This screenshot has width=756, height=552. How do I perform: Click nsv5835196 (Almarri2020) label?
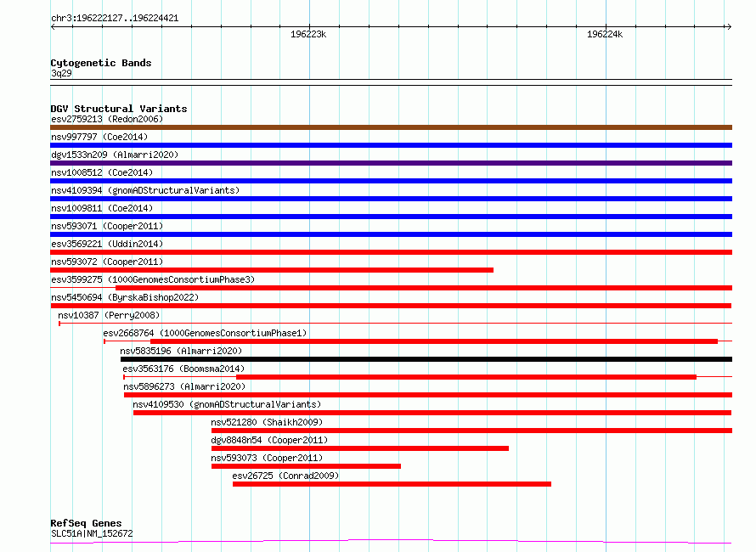pyautogui.click(x=181, y=351)
